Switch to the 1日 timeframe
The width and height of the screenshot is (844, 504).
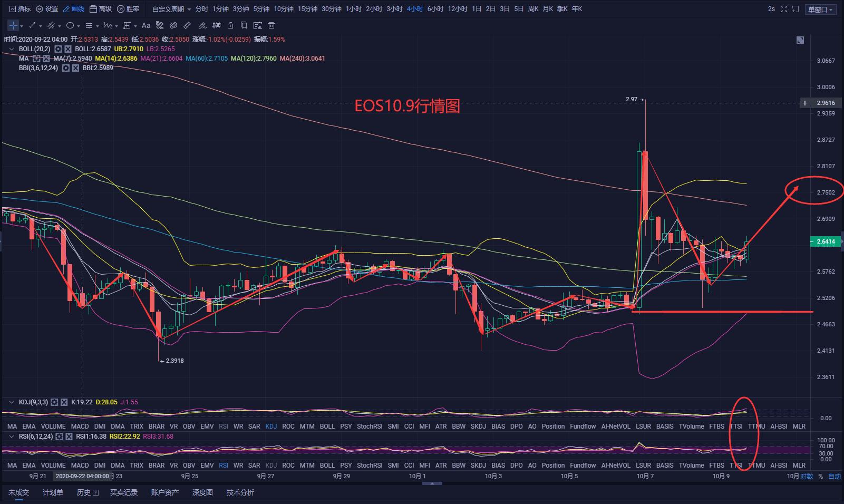tap(477, 9)
